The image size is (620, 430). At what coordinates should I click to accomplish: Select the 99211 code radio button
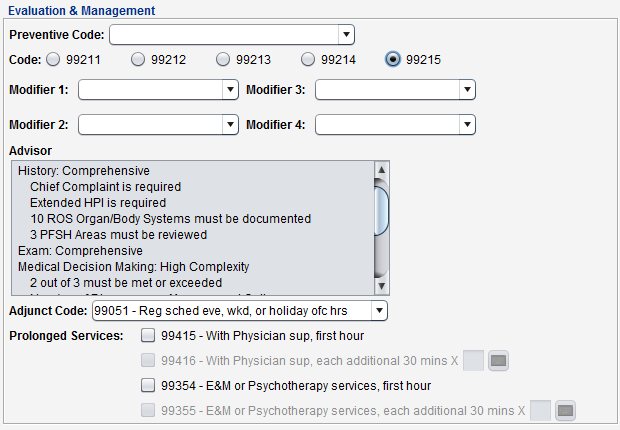53,60
